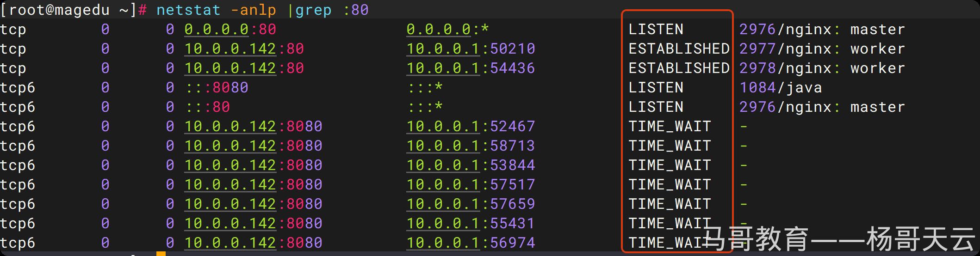Image resolution: width=980 pixels, height=256 pixels.
Task: Click process 2976/nginx: master in first row
Action: 822,29
